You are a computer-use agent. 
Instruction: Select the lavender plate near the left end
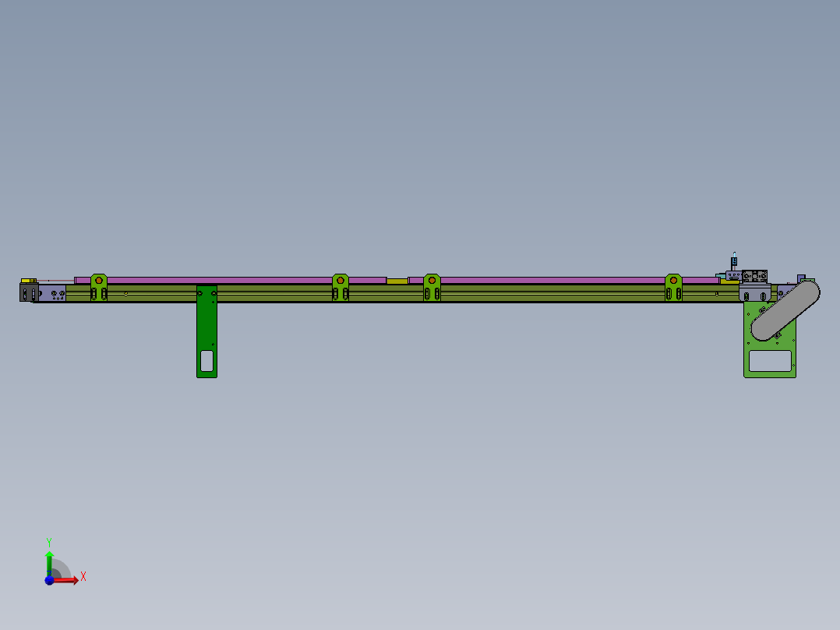point(56,293)
